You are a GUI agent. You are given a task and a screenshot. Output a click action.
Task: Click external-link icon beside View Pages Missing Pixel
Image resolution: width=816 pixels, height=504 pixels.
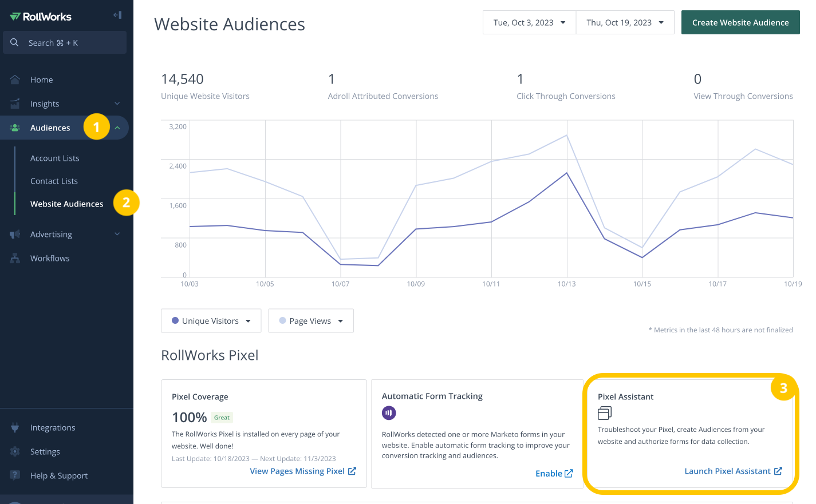[352, 471]
